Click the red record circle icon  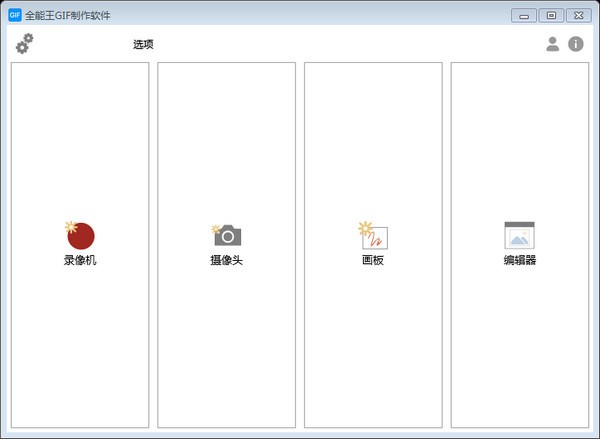[x=80, y=235]
